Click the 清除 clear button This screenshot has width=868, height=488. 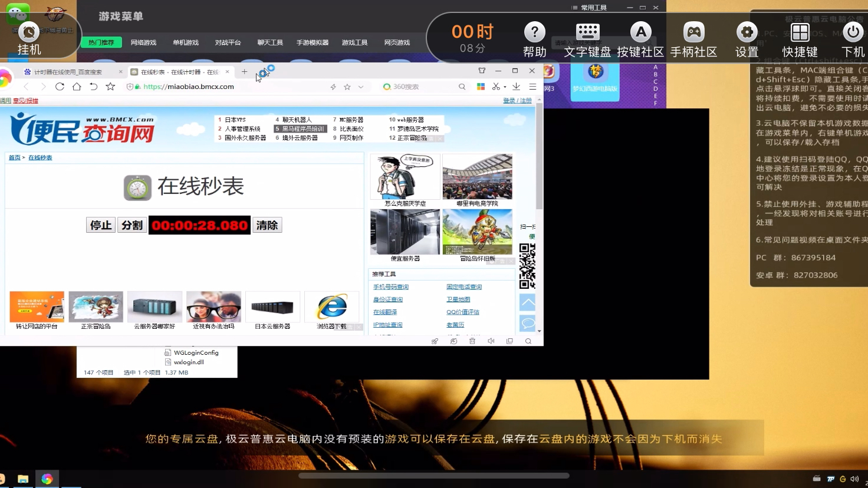tap(267, 225)
